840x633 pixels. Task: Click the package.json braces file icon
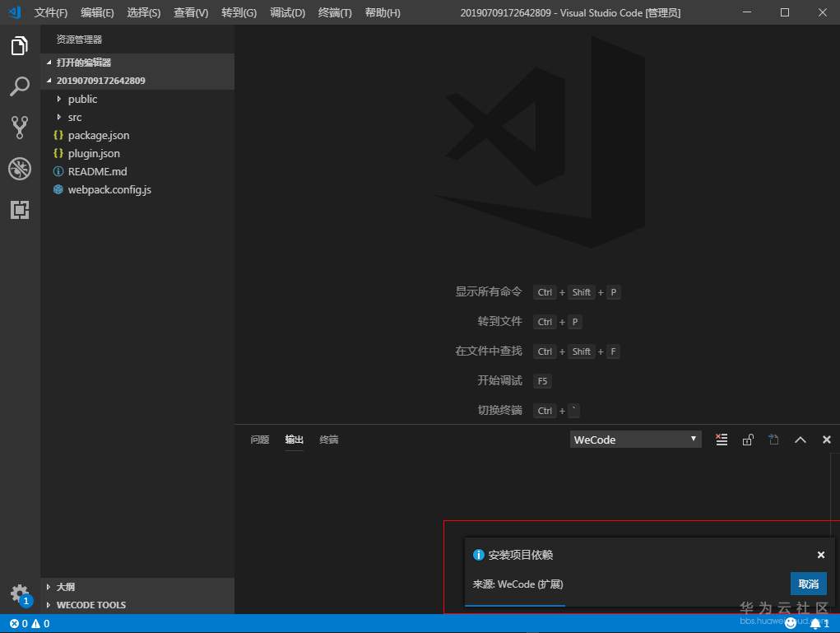tap(58, 135)
